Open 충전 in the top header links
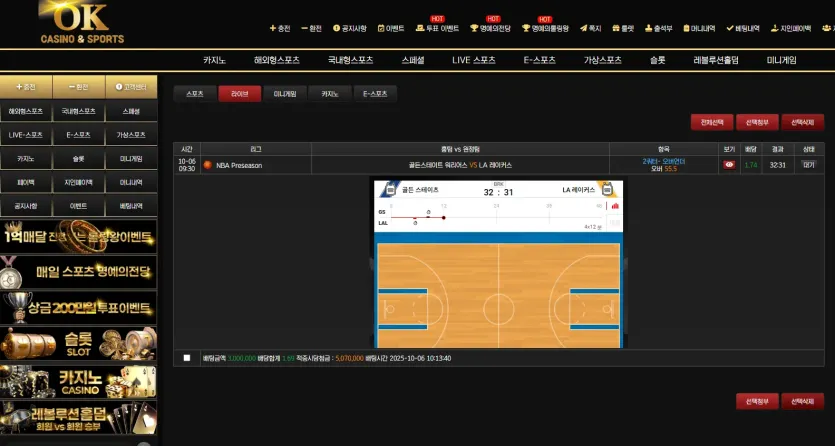The width and height of the screenshot is (835, 446). (280, 29)
